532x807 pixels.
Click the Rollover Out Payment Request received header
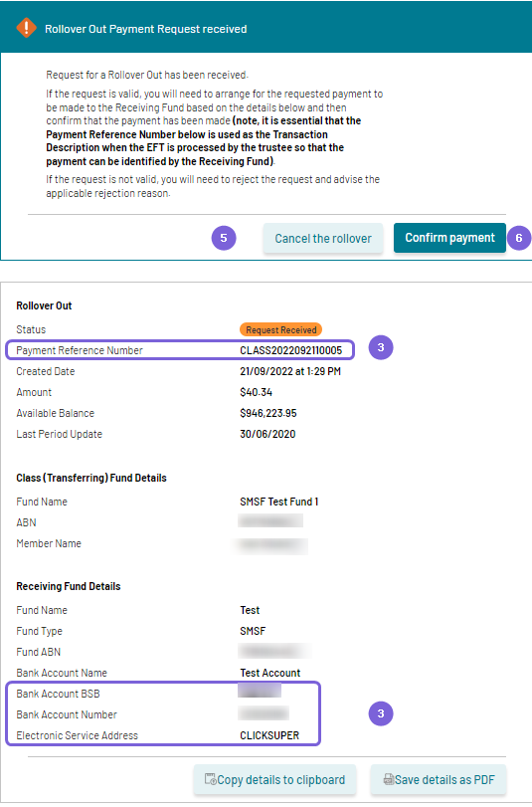pyautogui.click(x=145, y=29)
